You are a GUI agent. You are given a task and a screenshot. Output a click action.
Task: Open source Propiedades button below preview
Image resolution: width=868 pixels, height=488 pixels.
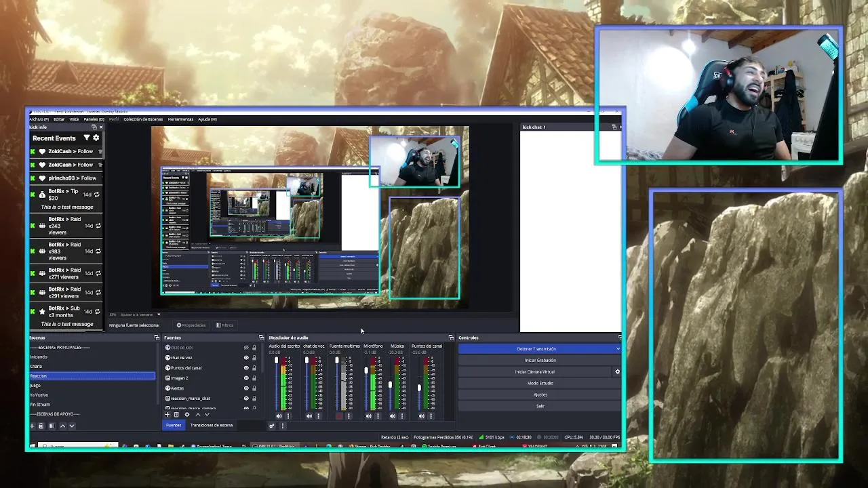coord(191,325)
